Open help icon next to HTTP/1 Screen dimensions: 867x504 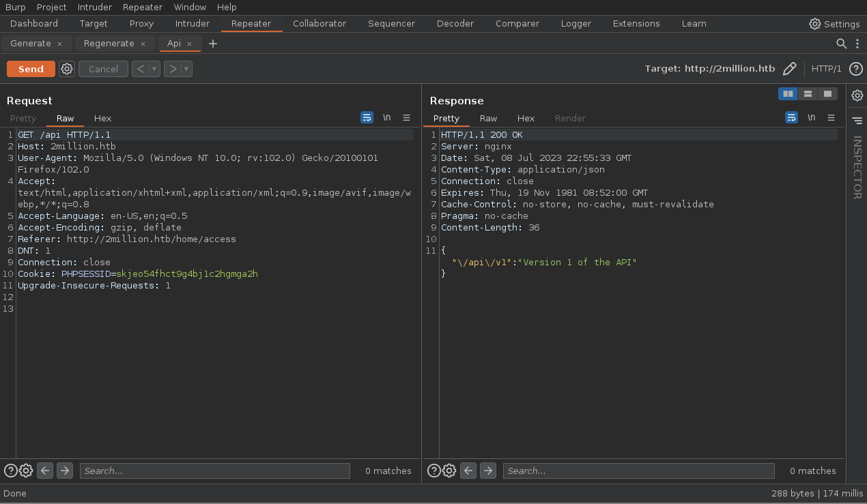click(855, 69)
